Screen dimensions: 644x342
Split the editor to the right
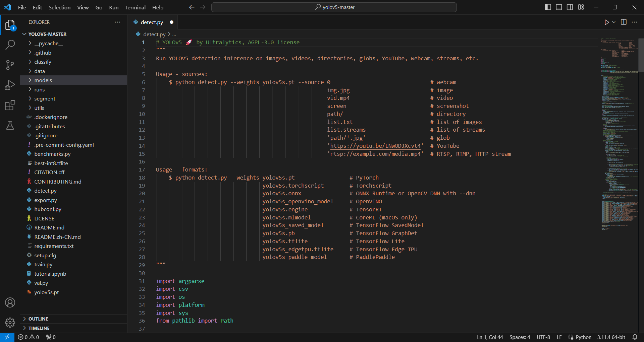[x=624, y=22]
